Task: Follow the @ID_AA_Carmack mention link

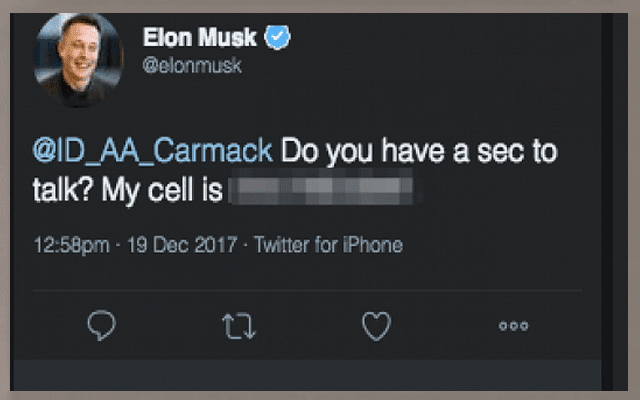Action: [x=153, y=151]
